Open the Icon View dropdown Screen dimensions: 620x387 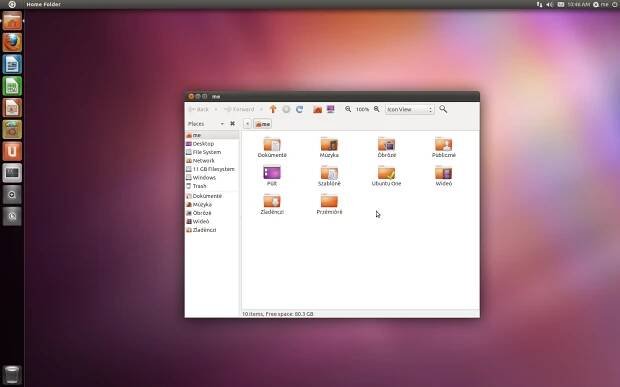[x=410, y=109]
